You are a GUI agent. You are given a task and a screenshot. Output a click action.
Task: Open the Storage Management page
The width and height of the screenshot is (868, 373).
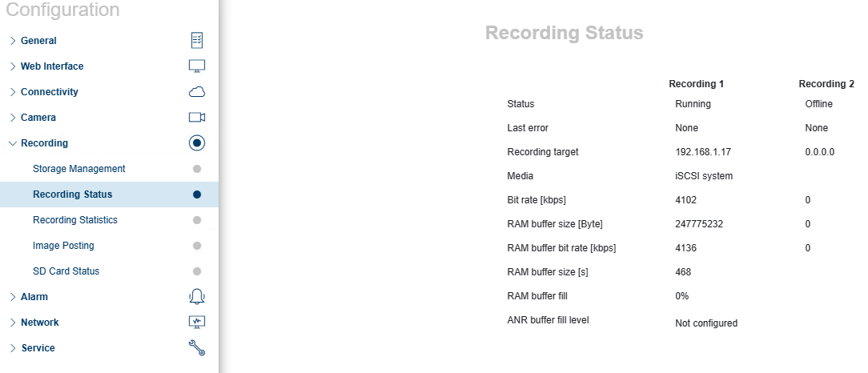78,169
